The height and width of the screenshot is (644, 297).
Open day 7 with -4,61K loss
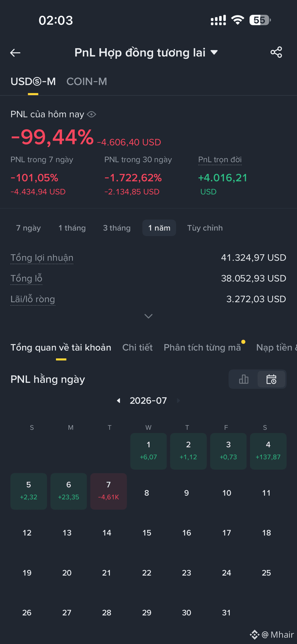coord(108,491)
